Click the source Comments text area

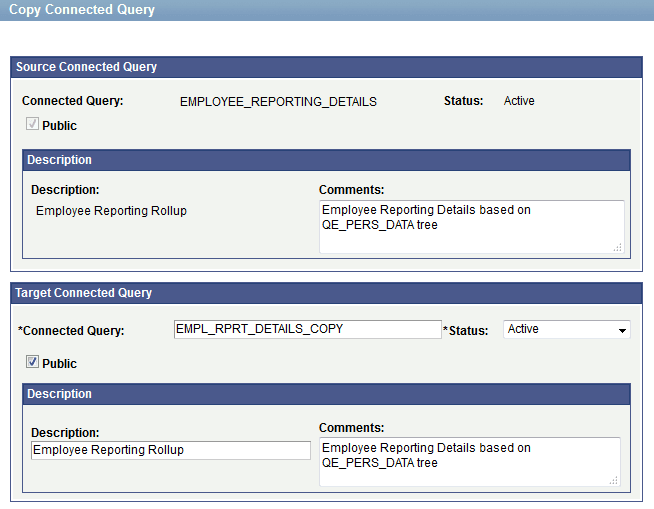472,227
